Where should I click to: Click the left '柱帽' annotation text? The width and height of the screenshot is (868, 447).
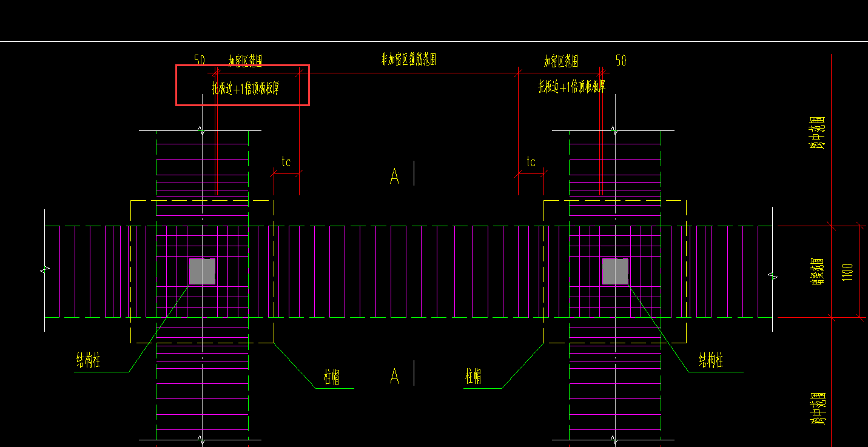tap(331, 378)
